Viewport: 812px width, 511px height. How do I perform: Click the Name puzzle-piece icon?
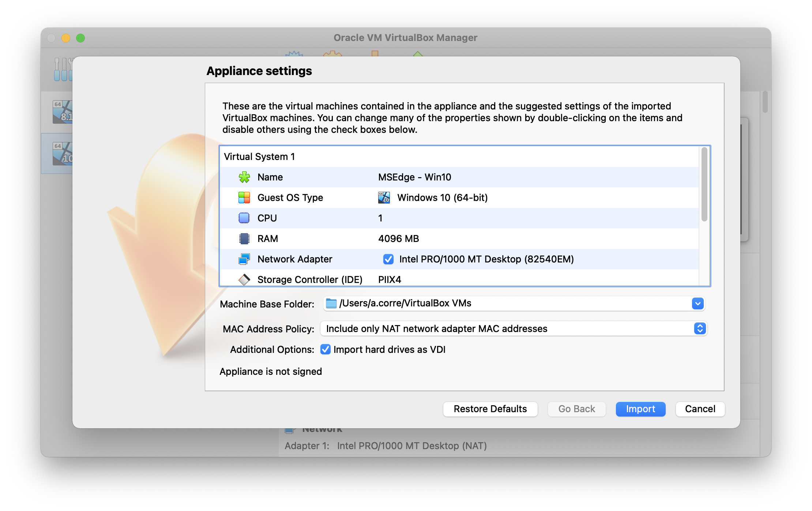[244, 177]
